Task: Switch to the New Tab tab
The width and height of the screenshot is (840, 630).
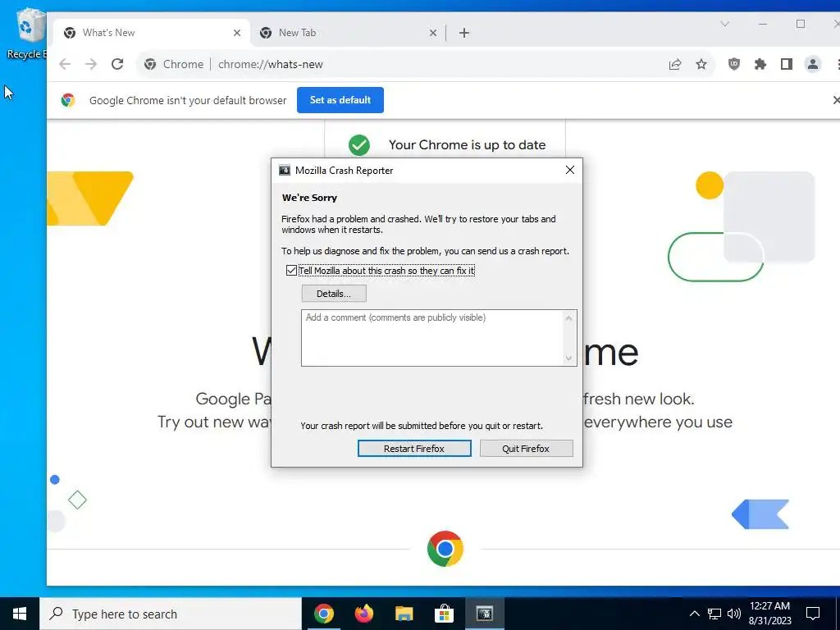Action: tap(348, 33)
